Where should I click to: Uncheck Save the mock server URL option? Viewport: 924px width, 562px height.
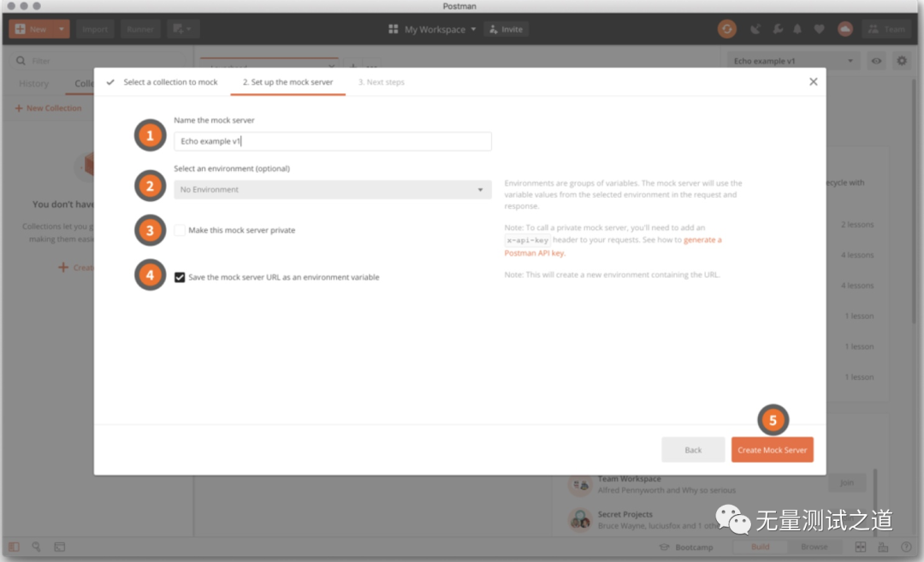pos(180,277)
